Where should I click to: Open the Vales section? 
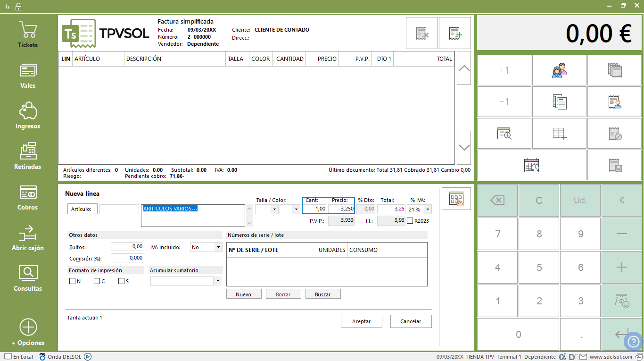[28, 76]
